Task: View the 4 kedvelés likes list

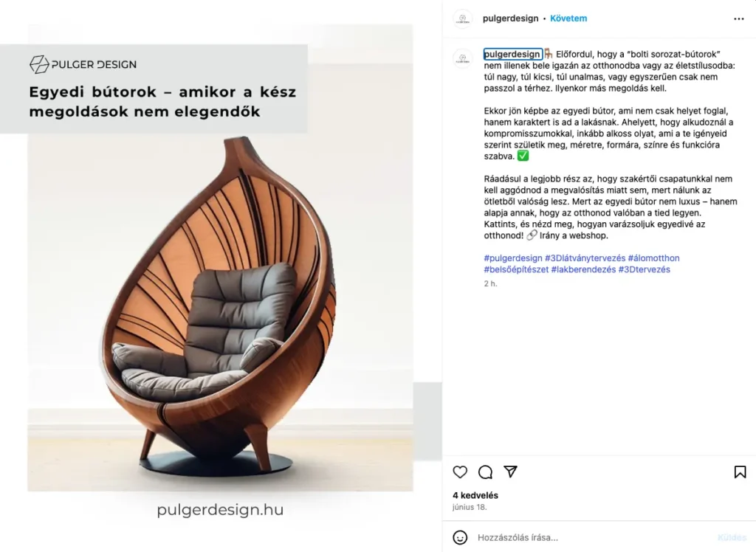Action: [475, 495]
